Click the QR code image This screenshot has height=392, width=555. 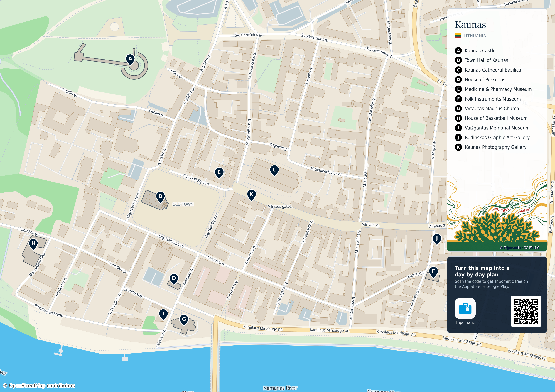point(526,311)
